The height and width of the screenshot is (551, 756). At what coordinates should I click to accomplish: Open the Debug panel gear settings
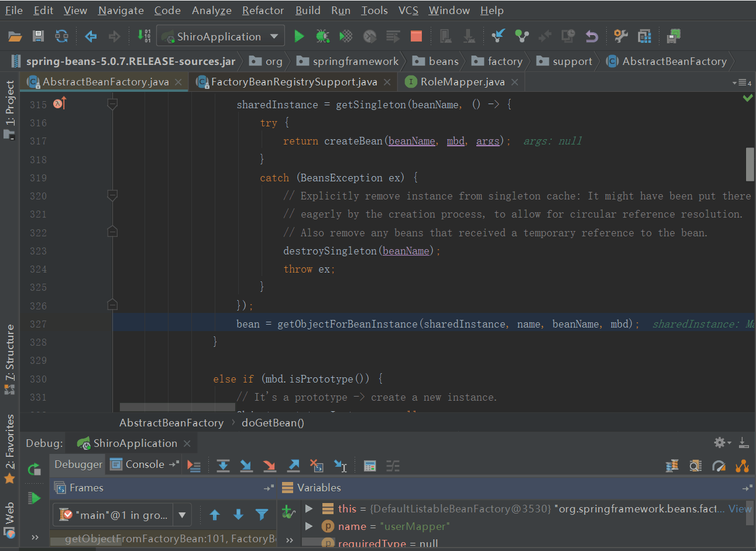click(719, 443)
